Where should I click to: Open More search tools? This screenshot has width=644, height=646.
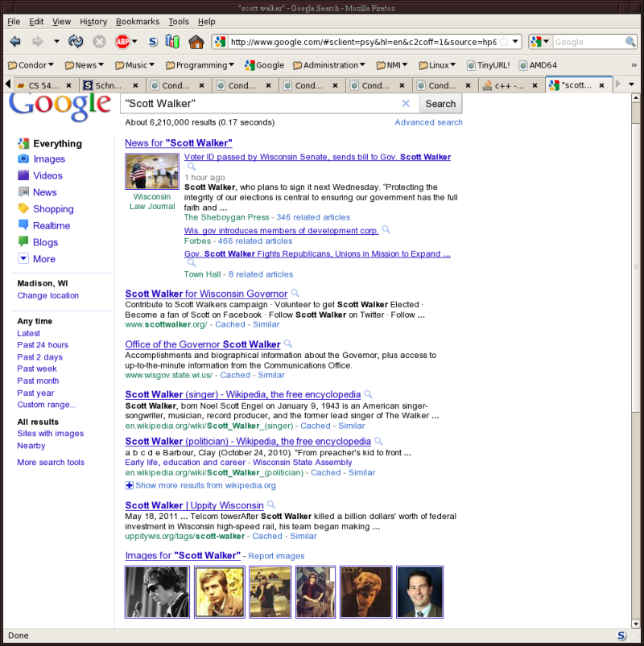tap(51, 463)
